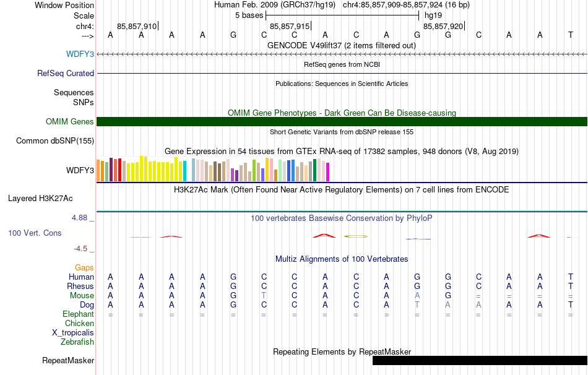Click the cyan bar in GTEx expression chart
Viewport: 588px width, 375px height.
(184, 171)
